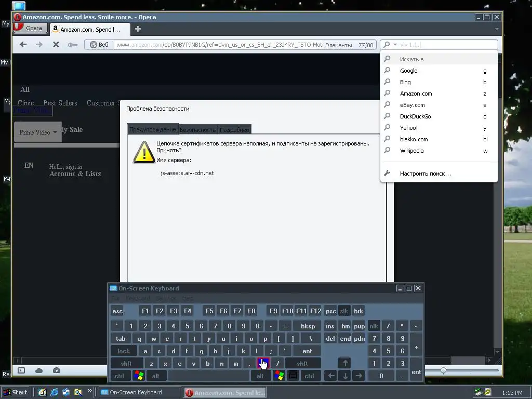The width and height of the screenshot is (532, 399).
Task: Click the Opera Link cloud icon
Action: (x=39, y=370)
